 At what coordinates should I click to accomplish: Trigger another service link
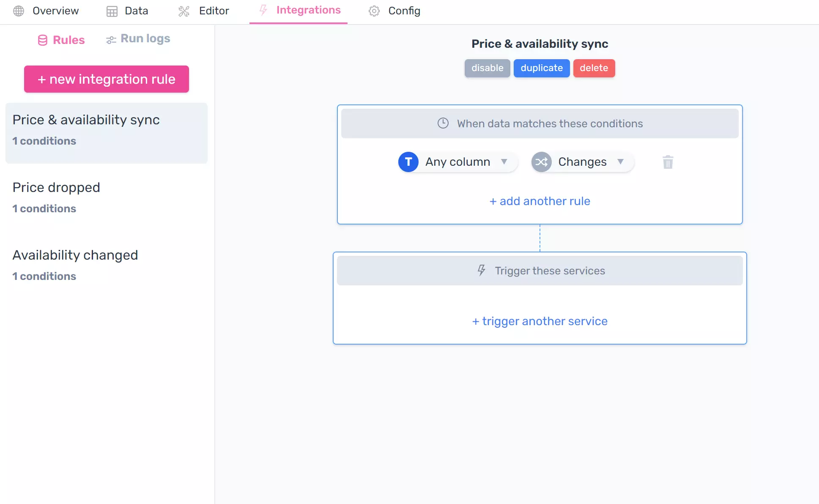click(x=540, y=320)
